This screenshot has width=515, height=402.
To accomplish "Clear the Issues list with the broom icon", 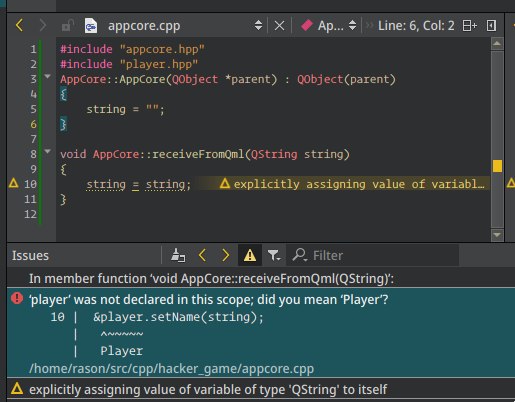I will pyautogui.click(x=178, y=256).
